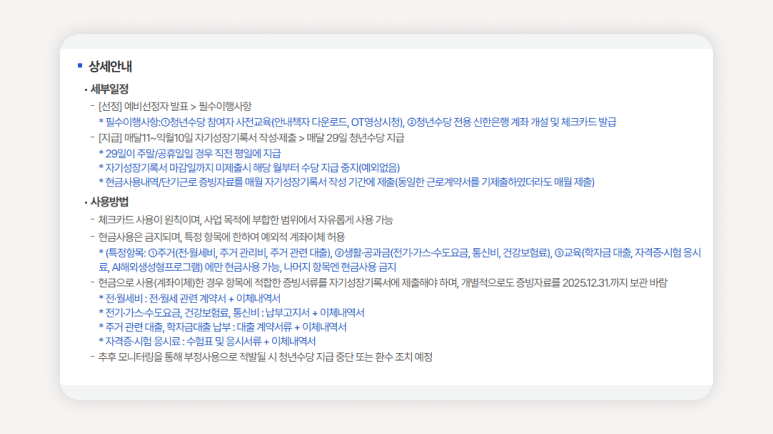
Task: Click the blue 특정항목 주거 생활·공과금 교육 note
Action: (x=400, y=260)
